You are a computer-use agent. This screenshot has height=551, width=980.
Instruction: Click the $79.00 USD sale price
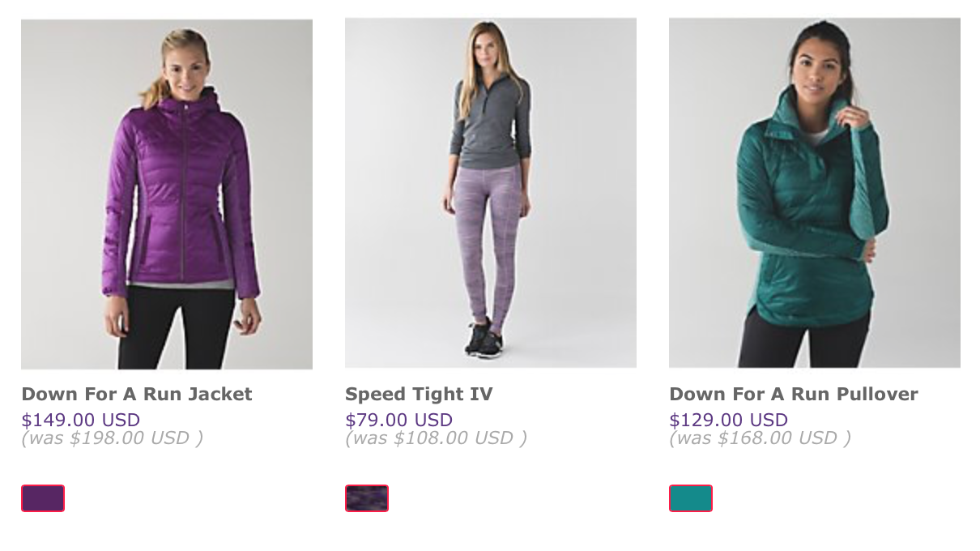pyautogui.click(x=399, y=421)
